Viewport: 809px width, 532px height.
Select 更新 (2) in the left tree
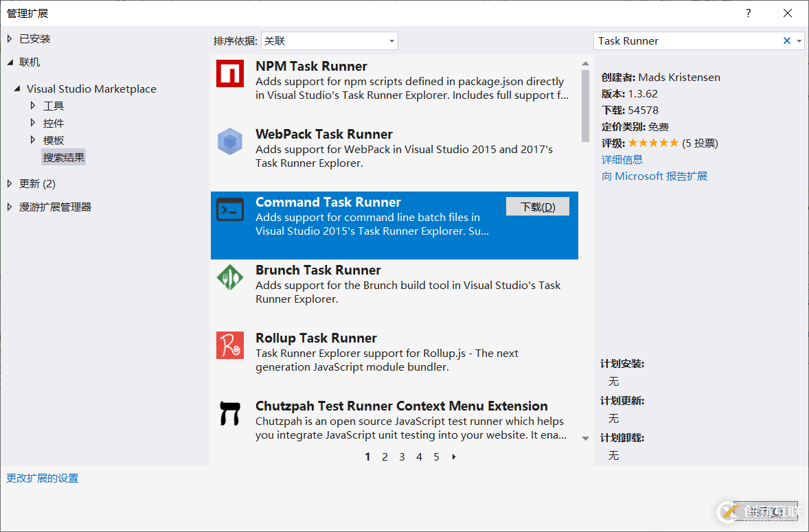coord(37,184)
